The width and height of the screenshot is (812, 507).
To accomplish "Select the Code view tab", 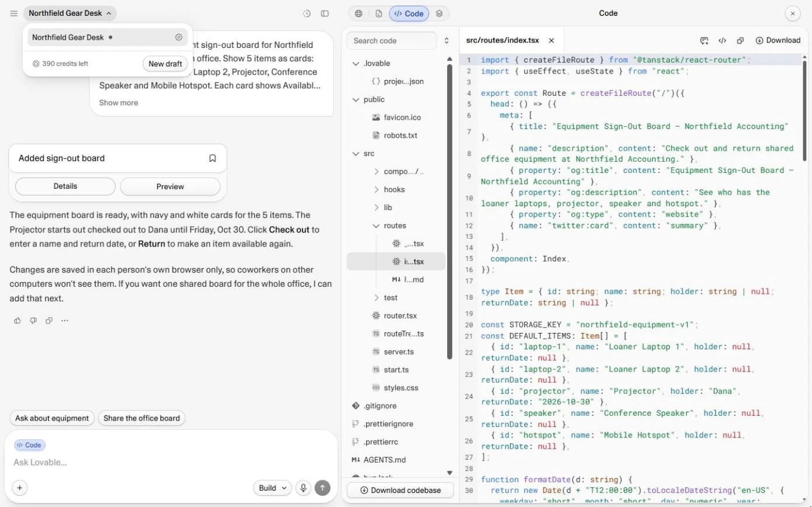I will tap(409, 13).
